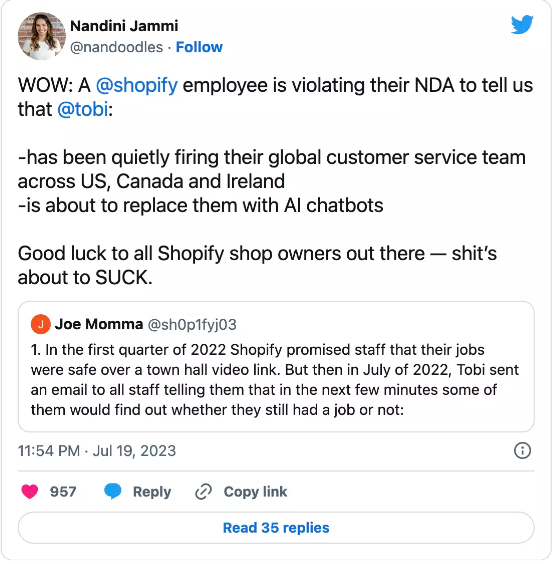Click the Joe Momma name in quote
The height and width of the screenshot is (564, 554).
99,324
